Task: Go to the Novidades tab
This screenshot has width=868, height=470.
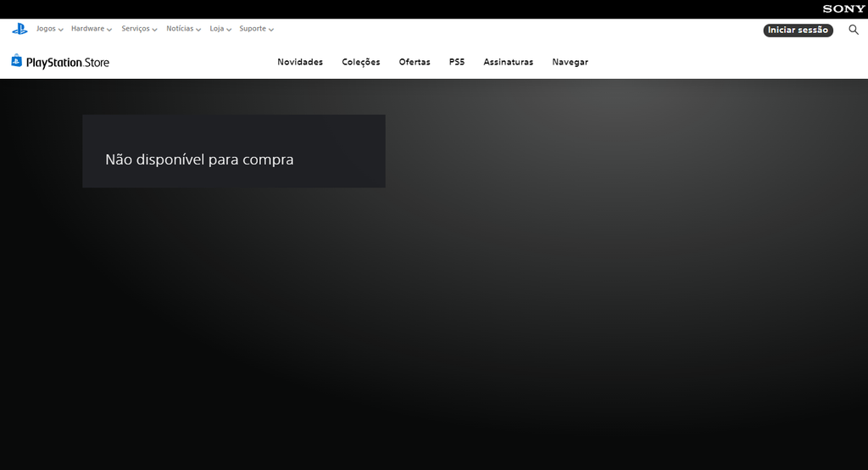Action: [300, 62]
